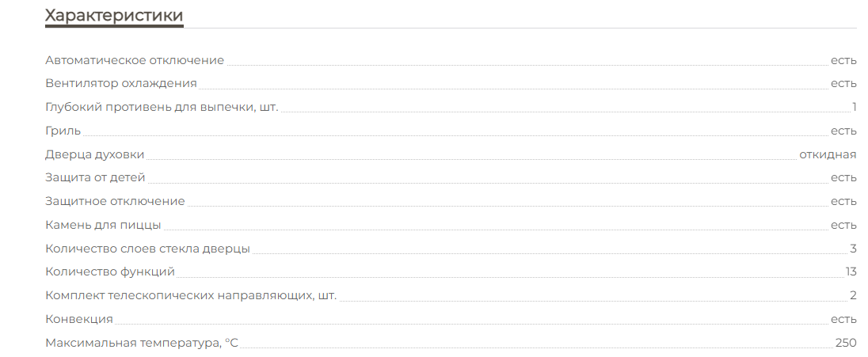Screen dimensions: 868x357
Task: Open the Характеристики tab heading
Action: pos(114,15)
